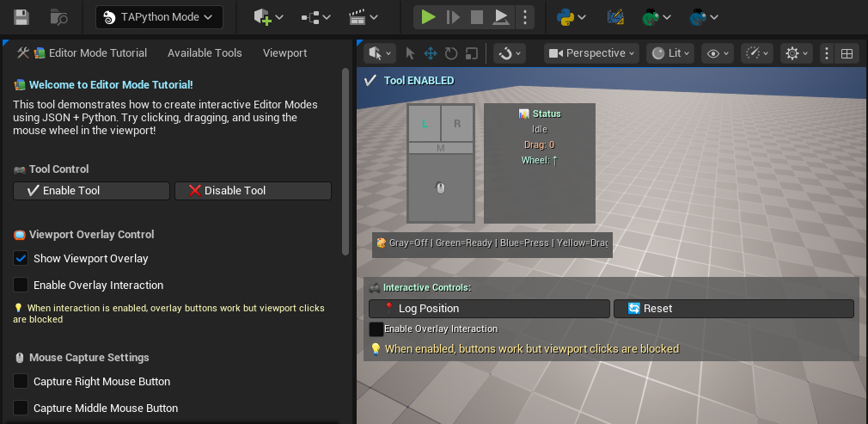Open the viewport settings gear menu

click(797, 53)
